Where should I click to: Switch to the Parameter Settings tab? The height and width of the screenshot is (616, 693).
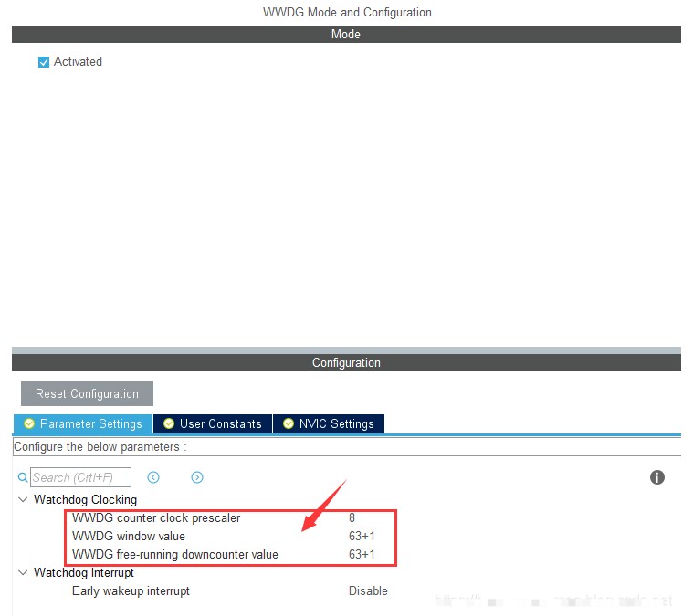point(83,424)
